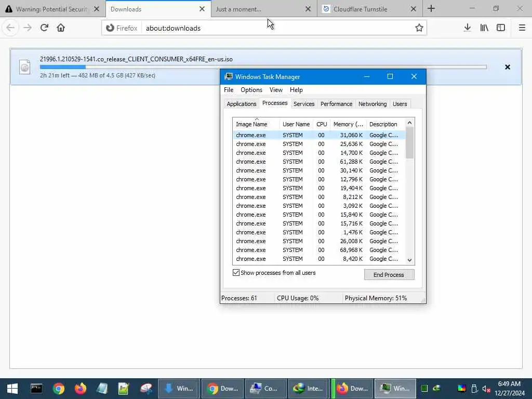
Task: Select chrome.exe process using 1,476 K
Action: pos(319,232)
